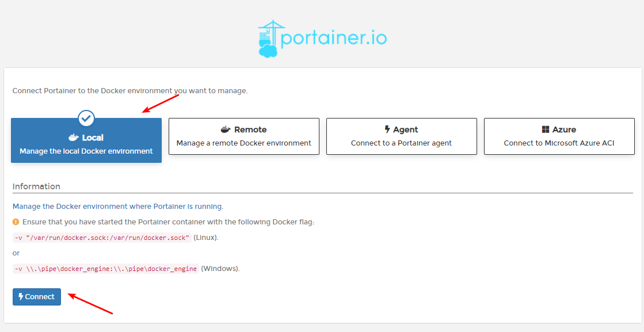Choose the Agent connection option
644x332 pixels.
point(401,136)
